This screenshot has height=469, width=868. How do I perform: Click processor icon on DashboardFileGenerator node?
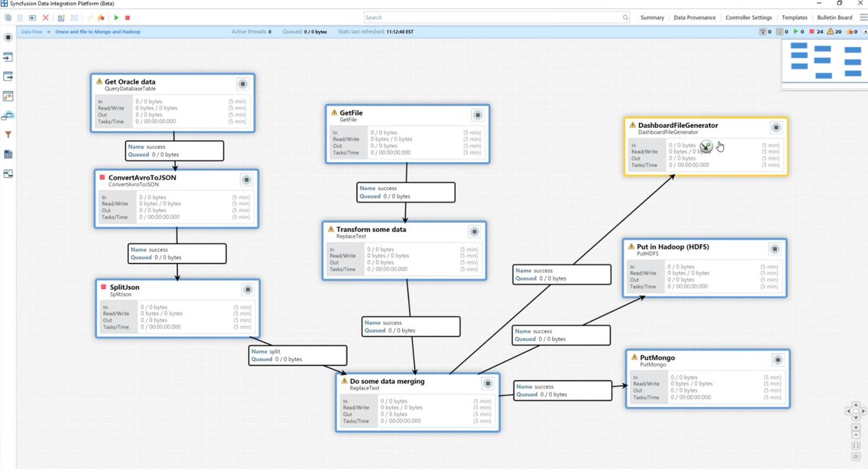coord(775,127)
